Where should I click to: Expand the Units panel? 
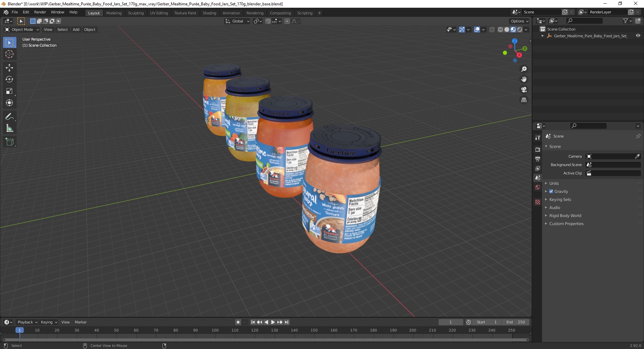[x=554, y=184]
